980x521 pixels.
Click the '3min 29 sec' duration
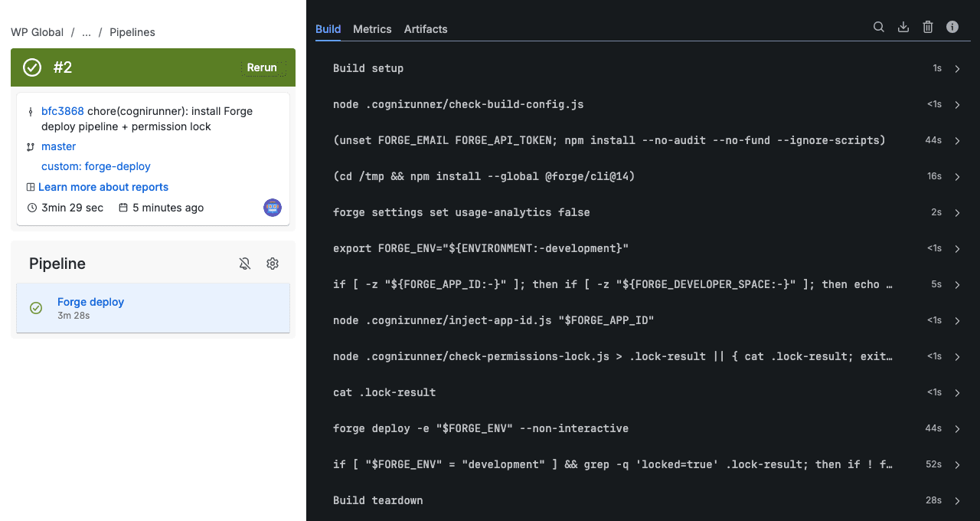tap(72, 208)
